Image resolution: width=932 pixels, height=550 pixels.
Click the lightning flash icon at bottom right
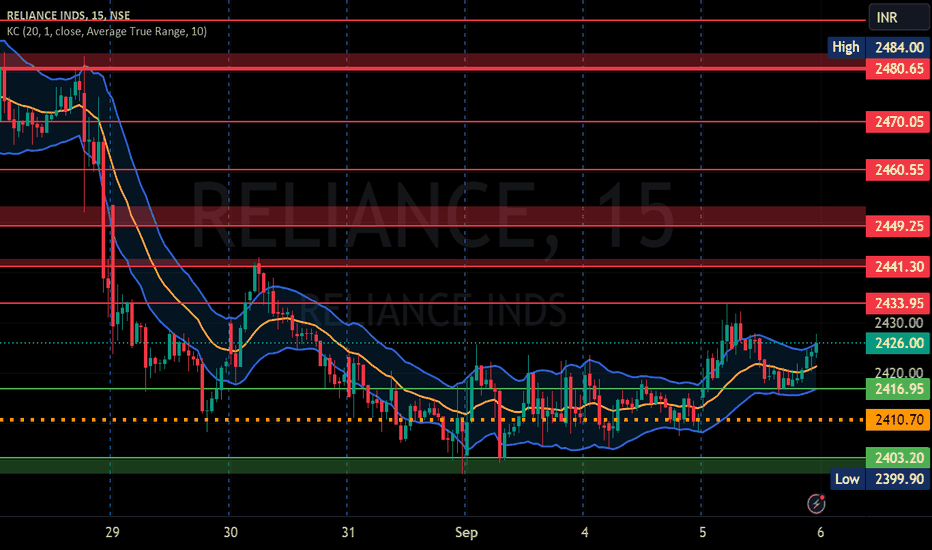pos(816,504)
